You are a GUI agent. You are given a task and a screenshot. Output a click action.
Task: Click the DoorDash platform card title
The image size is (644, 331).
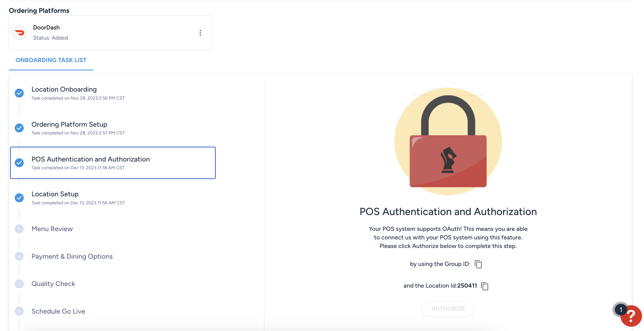coord(46,27)
